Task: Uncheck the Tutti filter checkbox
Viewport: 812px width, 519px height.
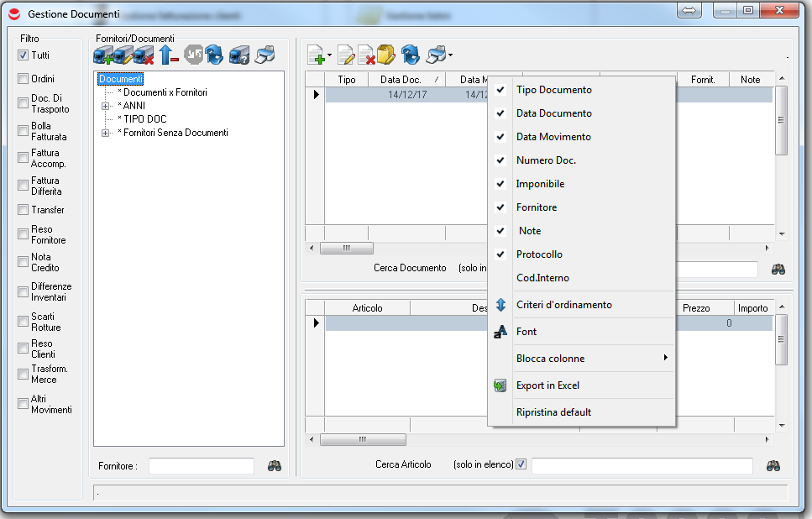Action: coord(24,55)
